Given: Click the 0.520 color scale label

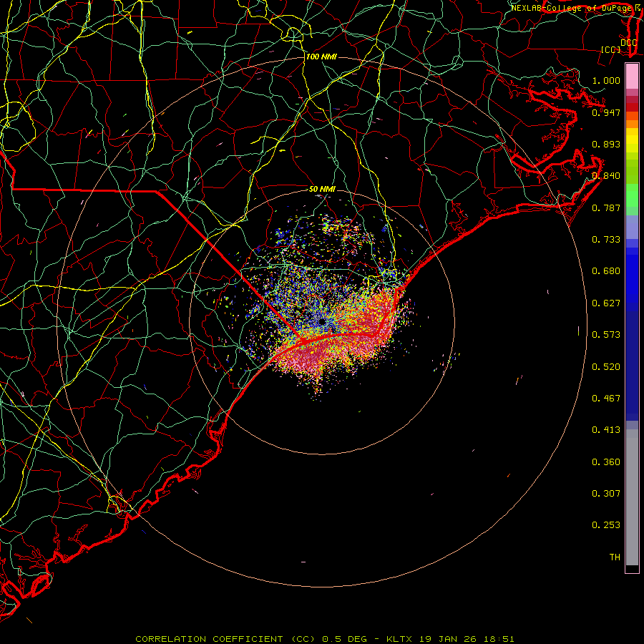Looking at the screenshot, I should point(606,367).
